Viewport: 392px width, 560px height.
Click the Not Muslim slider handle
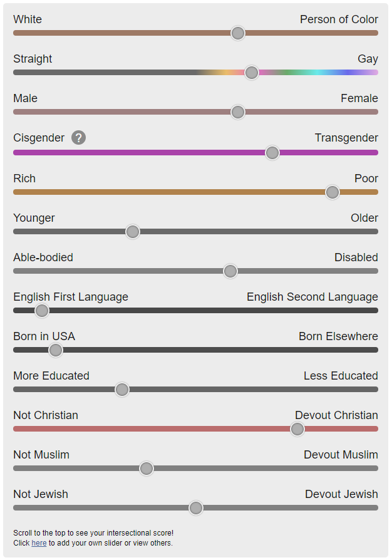click(x=147, y=469)
